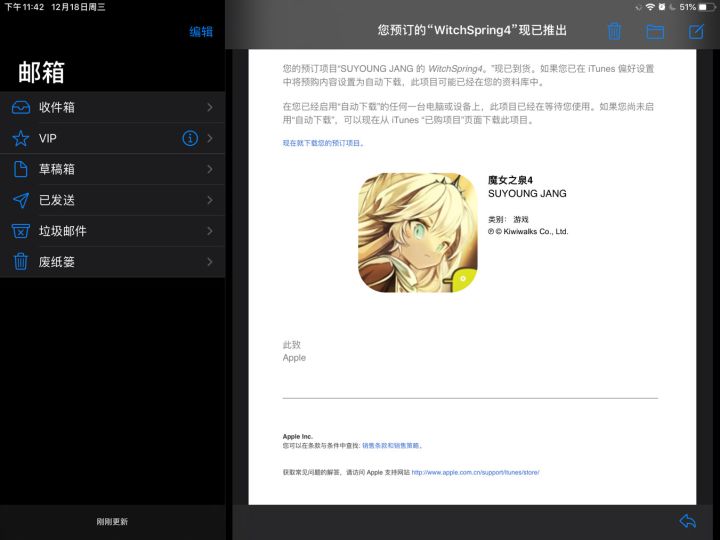
Task: Open the apple.com.cn support URL link
Action: point(475,472)
